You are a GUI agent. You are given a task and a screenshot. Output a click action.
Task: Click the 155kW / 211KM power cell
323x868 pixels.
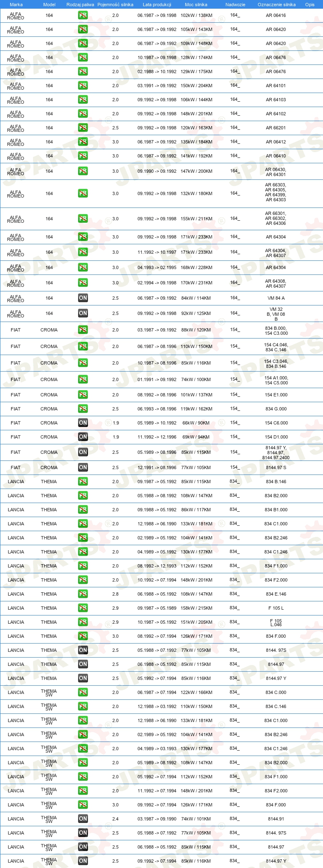click(197, 219)
